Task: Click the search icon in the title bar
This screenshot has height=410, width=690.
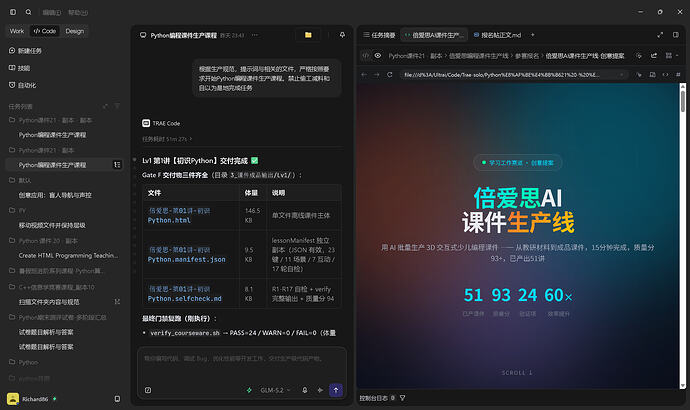Action: (29, 12)
